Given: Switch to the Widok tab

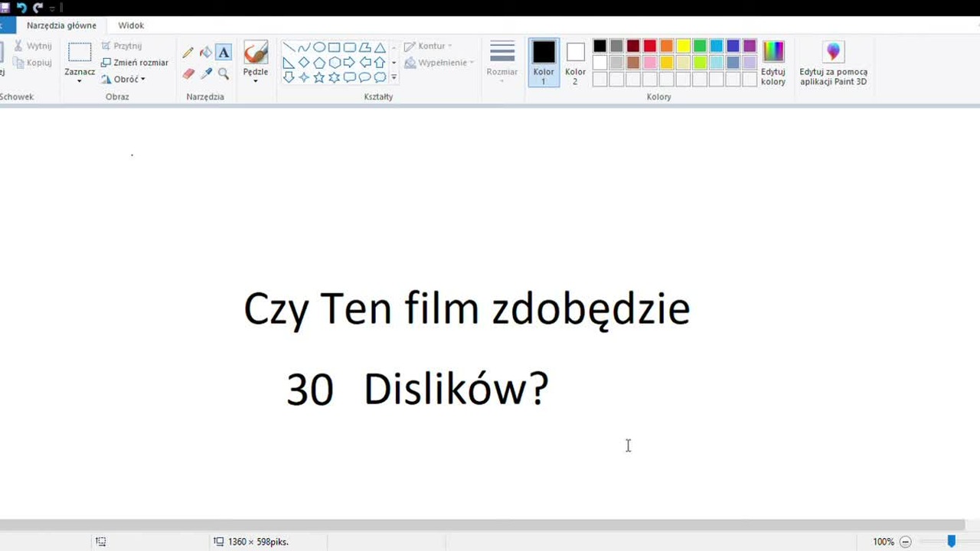Looking at the screenshot, I should click(x=131, y=25).
